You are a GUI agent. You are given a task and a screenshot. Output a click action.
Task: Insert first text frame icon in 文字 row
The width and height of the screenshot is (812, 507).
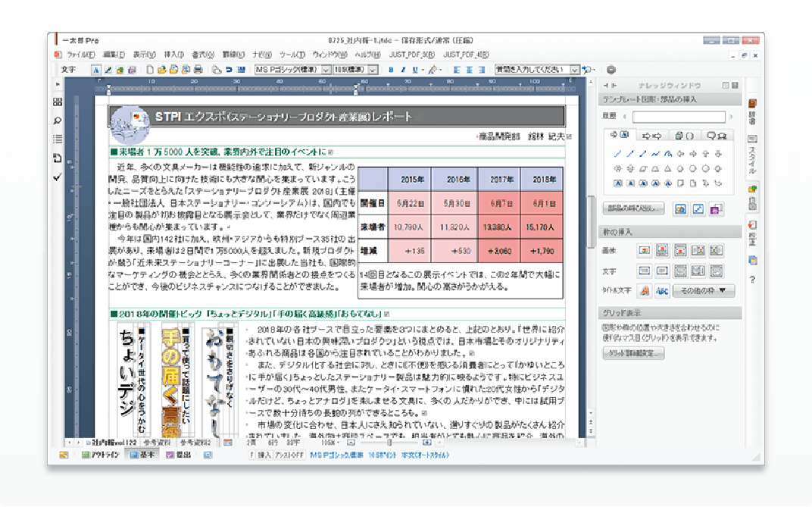644,271
